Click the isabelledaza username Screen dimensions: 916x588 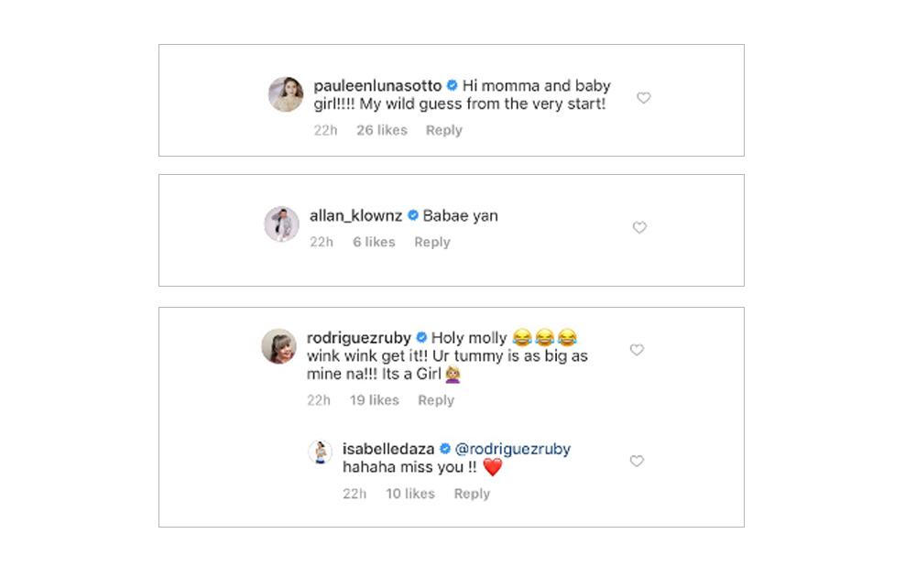click(x=388, y=449)
